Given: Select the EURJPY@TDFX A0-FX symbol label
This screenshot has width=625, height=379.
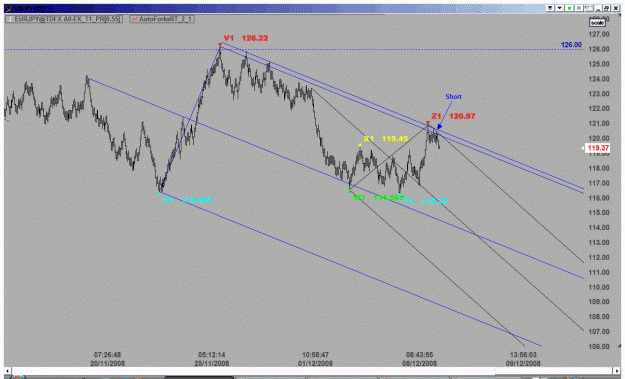Looking at the screenshot, I should coord(64,19).
